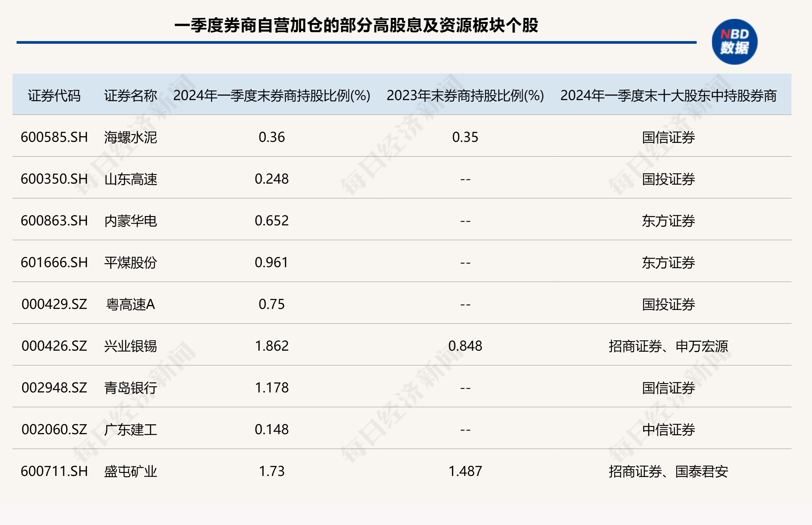This screenshot has width=812, height=525.
Task: Select stock code 600711.SH
Action: pos(54,471)
